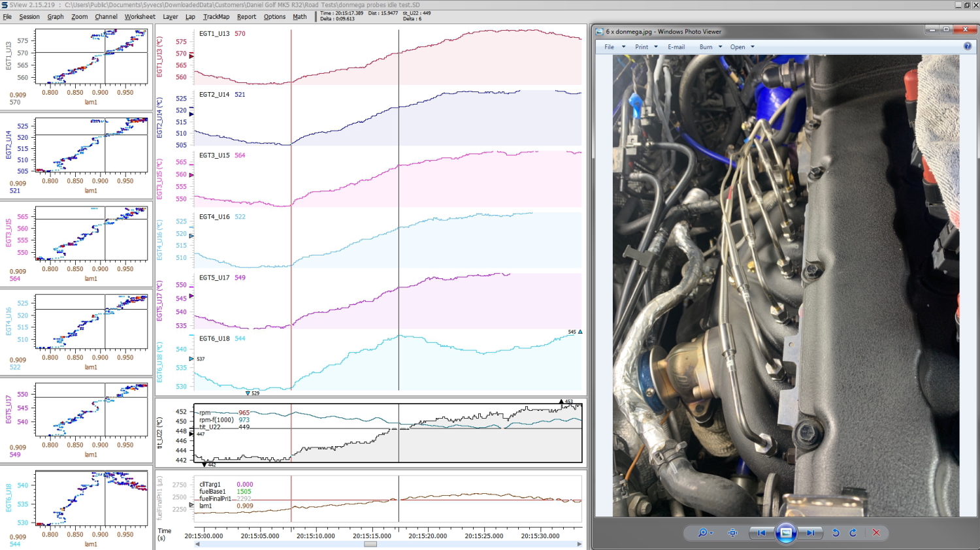Skip to the next photo
This screenshot has height=550, width=980.
click(x=810, y=533)
